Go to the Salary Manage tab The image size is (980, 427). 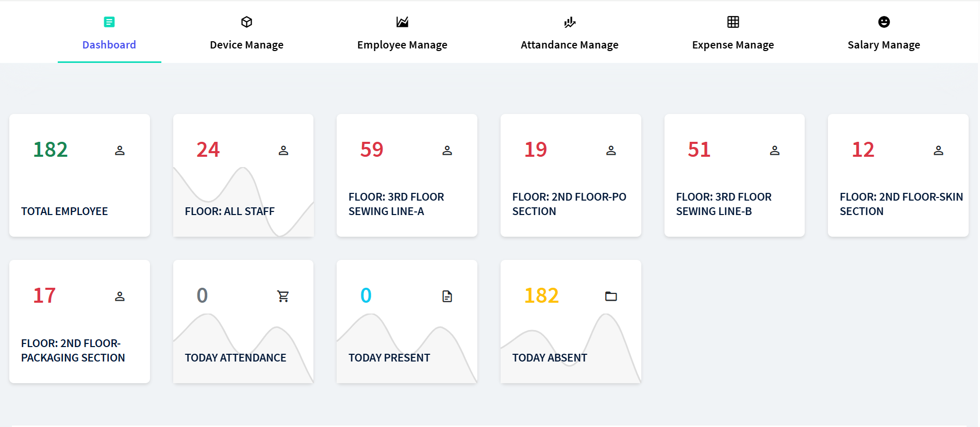click(x=884, y=45)
